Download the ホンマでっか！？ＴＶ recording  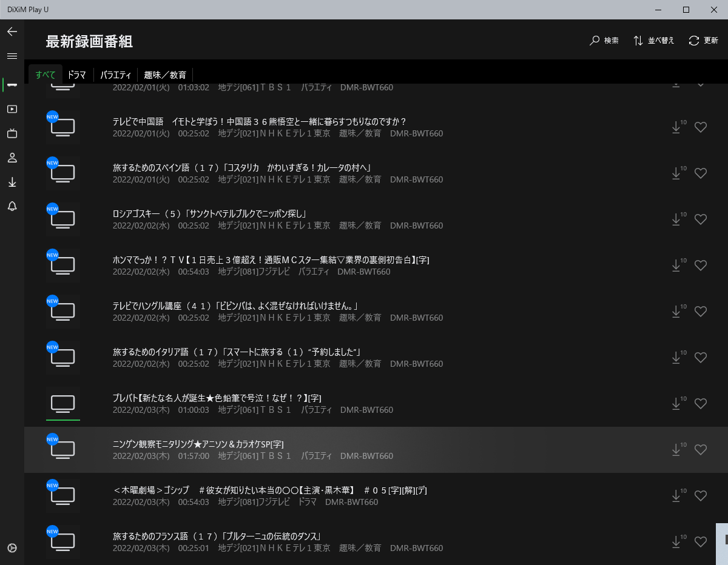coord(676,266)
